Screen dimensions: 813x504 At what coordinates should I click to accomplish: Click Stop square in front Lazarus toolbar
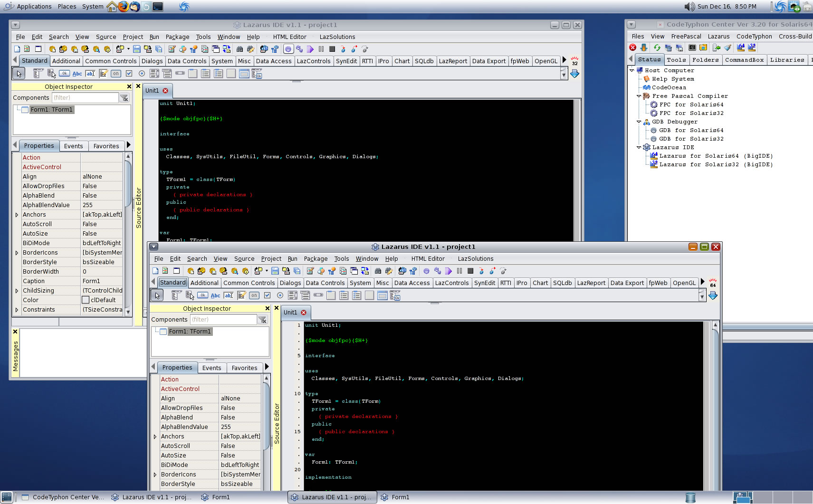(x=470, y=271)
